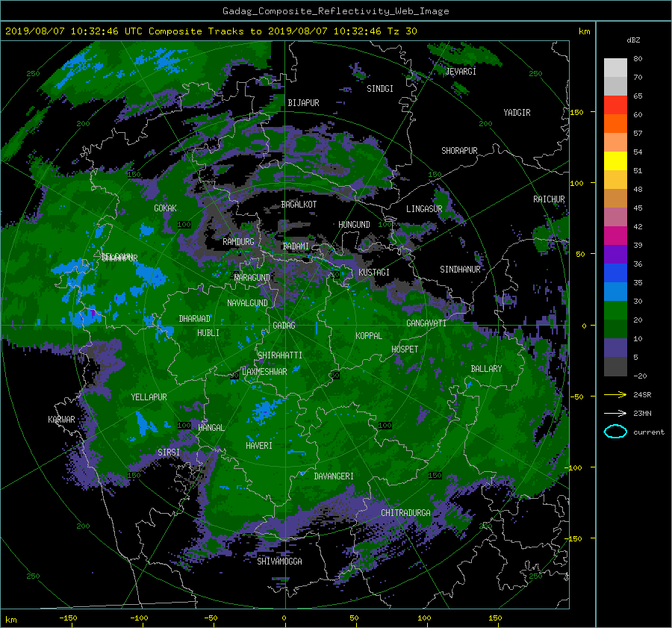Click the -150 km mark on bottom axis

[x=68, y=618]
